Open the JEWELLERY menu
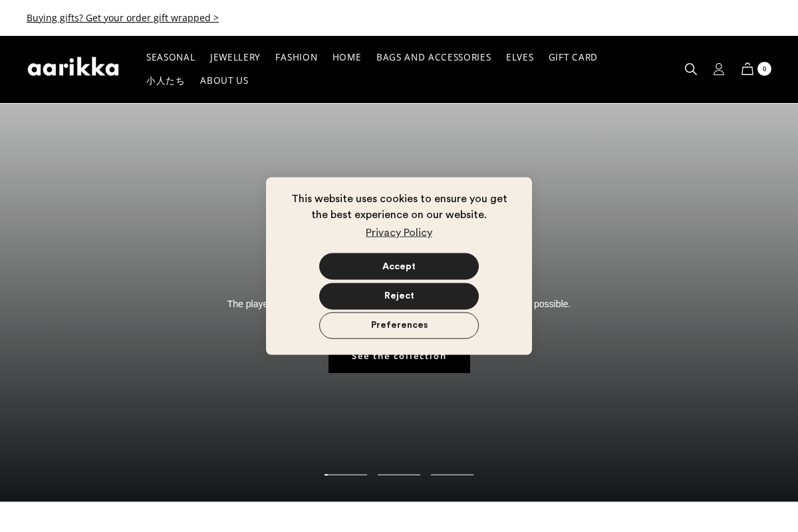 coord(235,57)
